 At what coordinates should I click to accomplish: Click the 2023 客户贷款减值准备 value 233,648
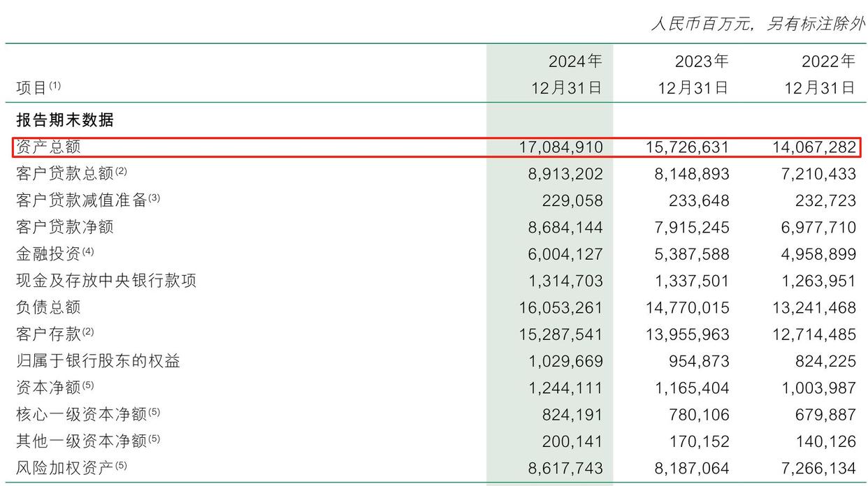coord(692,201)
